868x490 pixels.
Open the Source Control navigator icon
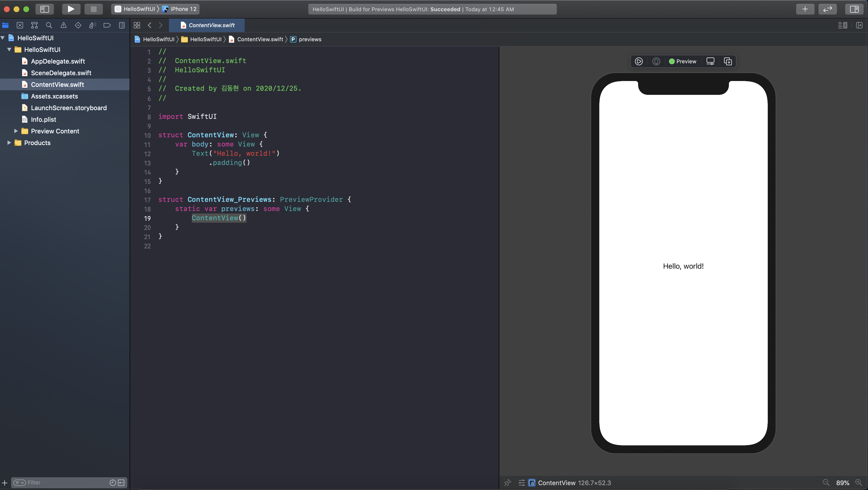click(20, 25)
